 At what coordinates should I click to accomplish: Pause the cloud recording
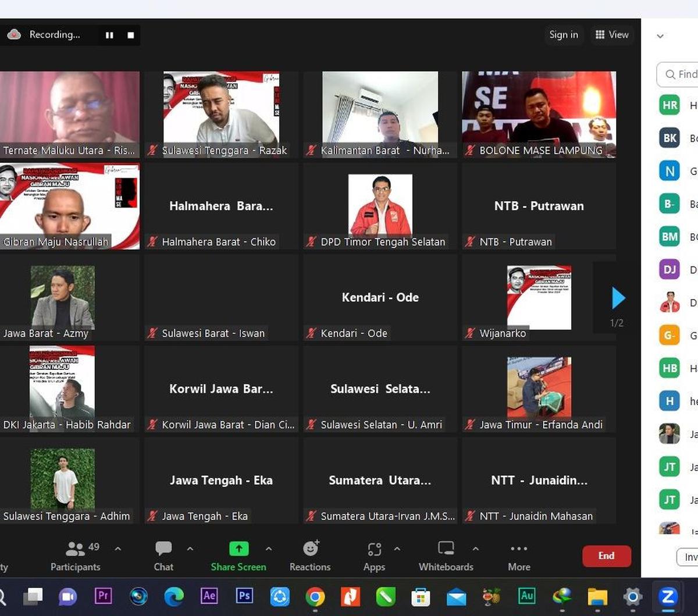[x=109, y=35]
